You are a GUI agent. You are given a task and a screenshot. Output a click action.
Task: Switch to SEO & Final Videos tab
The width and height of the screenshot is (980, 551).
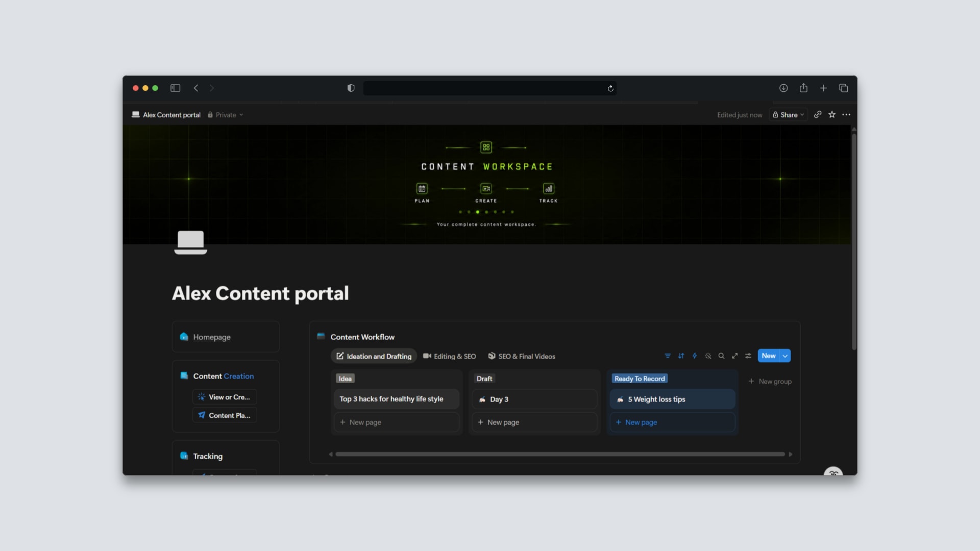tap(522, 356)
